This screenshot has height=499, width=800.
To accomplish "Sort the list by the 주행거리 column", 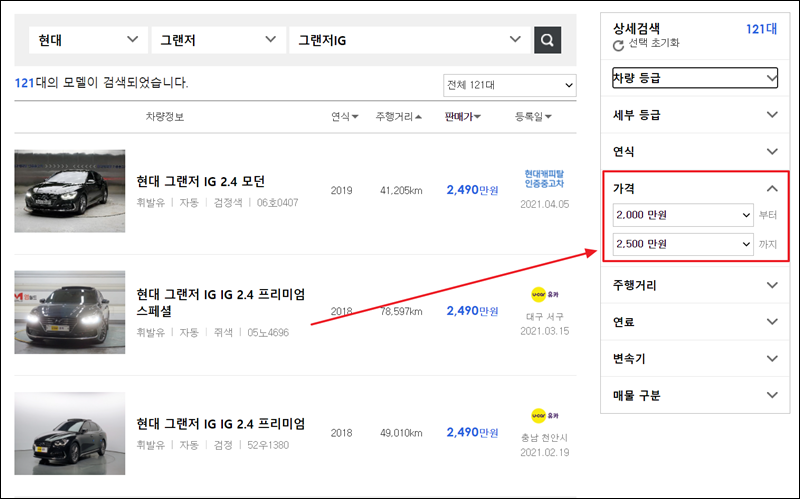I will pos(398,117).
